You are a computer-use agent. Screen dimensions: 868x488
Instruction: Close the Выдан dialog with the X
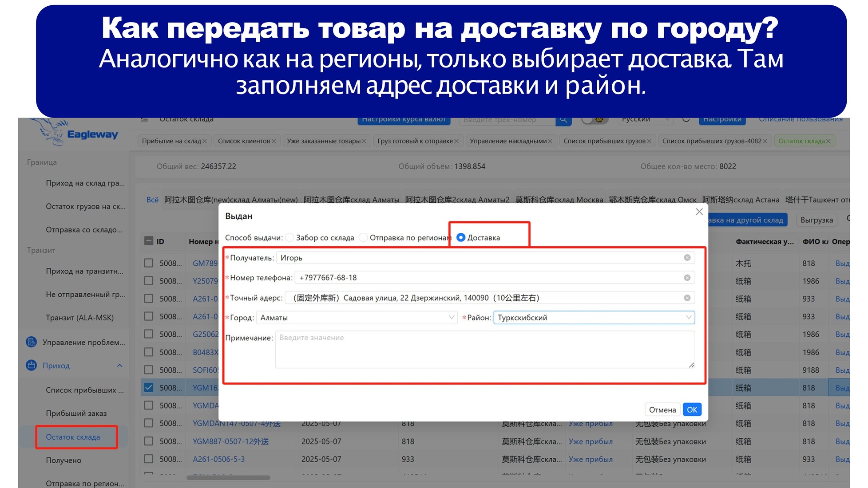[x=699, y=212]
